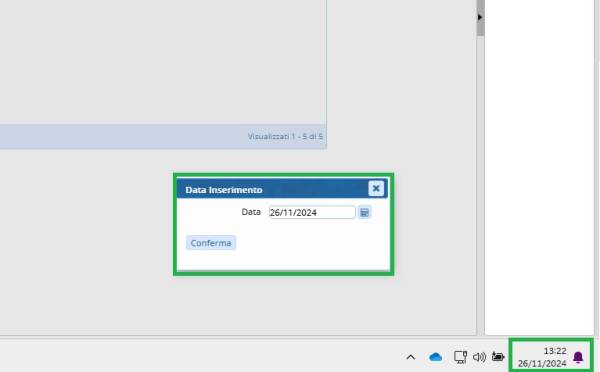
Task: Show hidden tray icons chevron
Action: tap(411, 357)
